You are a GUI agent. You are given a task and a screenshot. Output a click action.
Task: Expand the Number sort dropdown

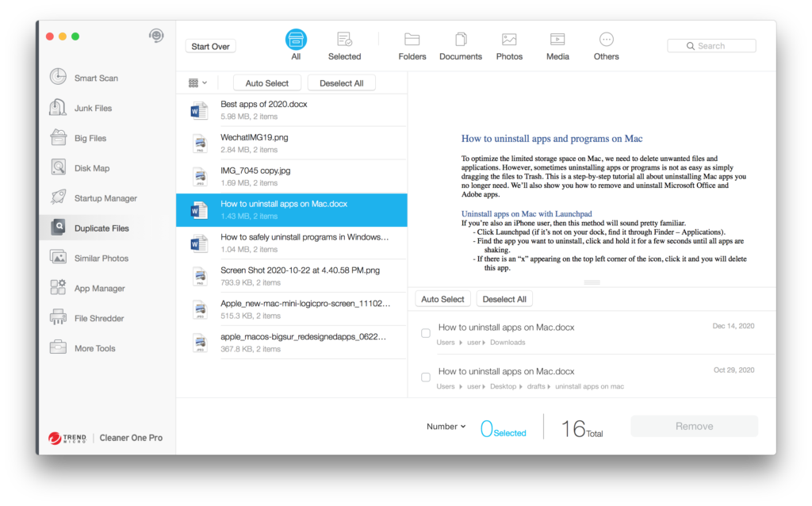[446, 427]
